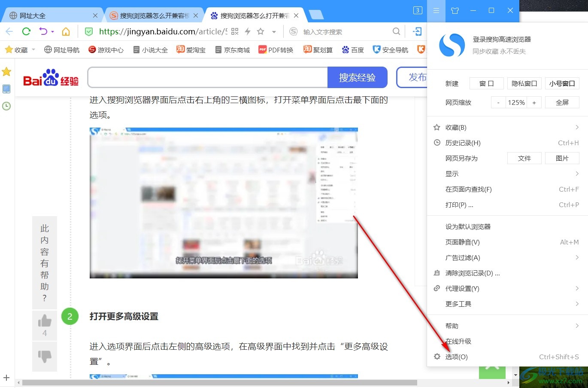Open the home page icon

coord(66,31)
